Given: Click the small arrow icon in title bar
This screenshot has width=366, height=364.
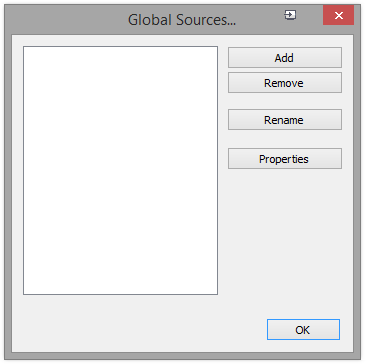Looking at the screenshot, I should pyautogui.click(x=290, y=15).
